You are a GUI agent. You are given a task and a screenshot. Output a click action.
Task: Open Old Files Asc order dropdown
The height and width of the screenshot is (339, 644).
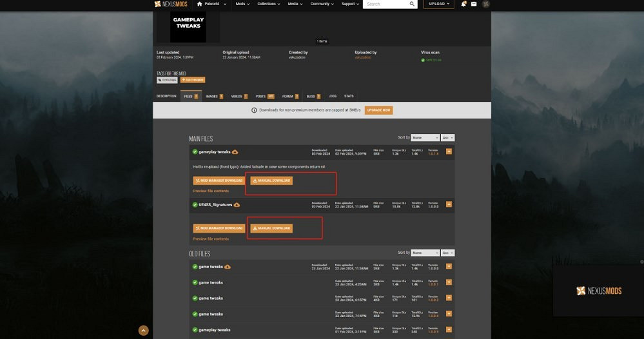447,253
